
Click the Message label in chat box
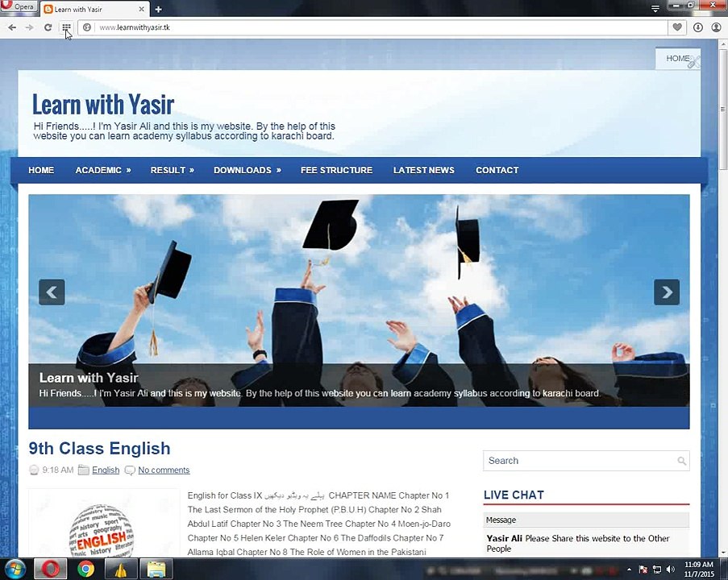pos(501,520)
